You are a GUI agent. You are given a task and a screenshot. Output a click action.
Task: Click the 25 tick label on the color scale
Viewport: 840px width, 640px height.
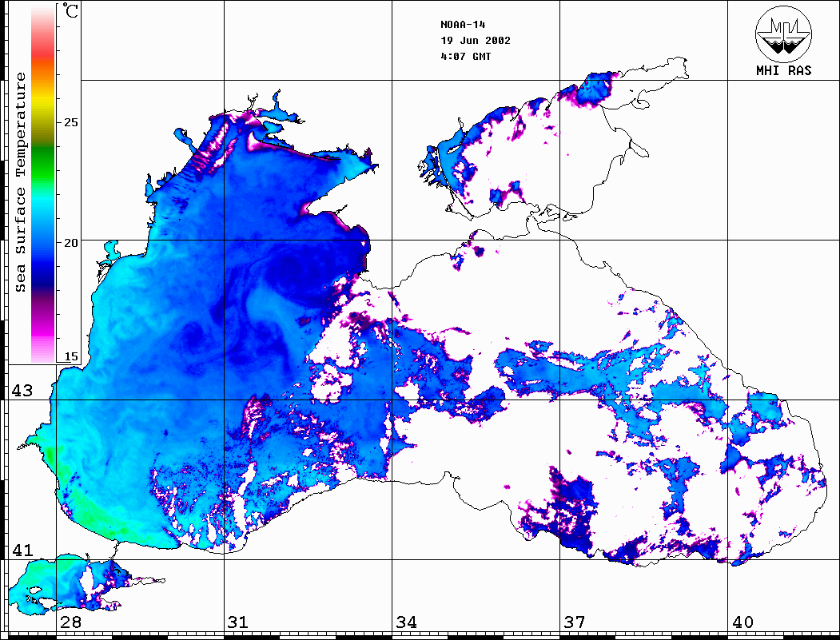coord(70,122)
